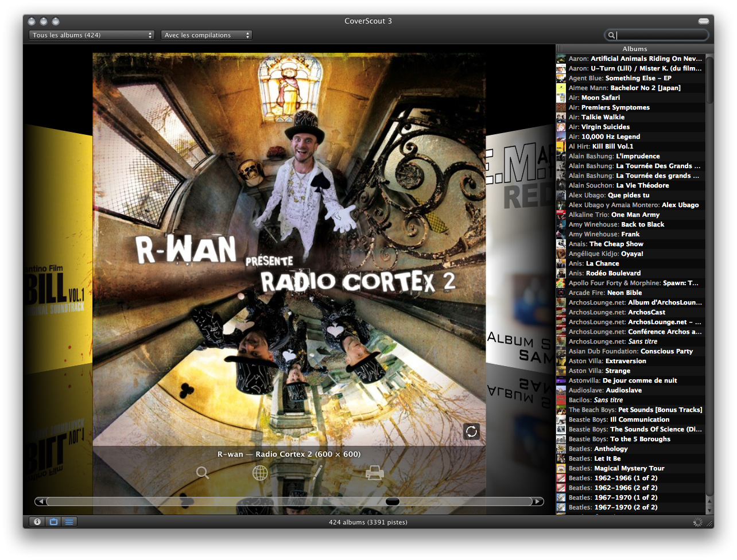The image size is (737, 560).
Task: Click the thumbnail beside Beatles: 1962-1966 (1 of 2)
Action: [561, 478]
